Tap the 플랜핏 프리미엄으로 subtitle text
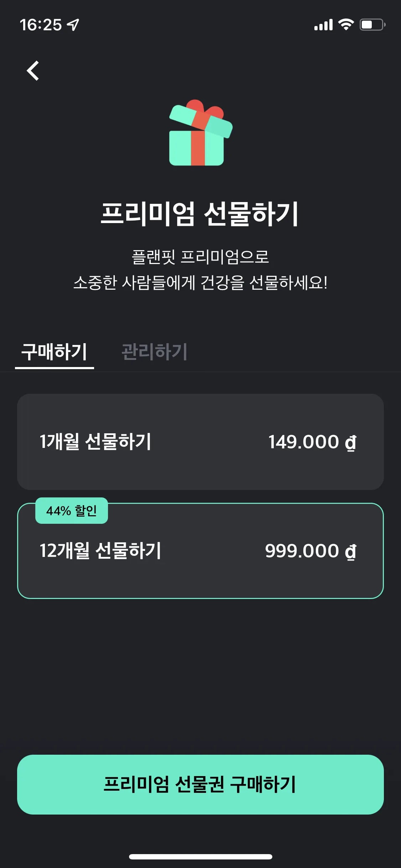401x868 pixels. pyautogui.click(x=200, y=257)
